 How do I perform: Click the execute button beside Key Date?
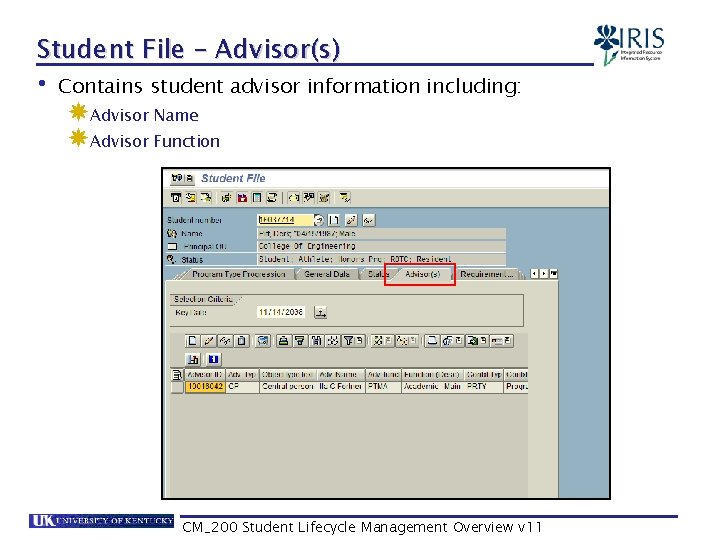(321, 313)
